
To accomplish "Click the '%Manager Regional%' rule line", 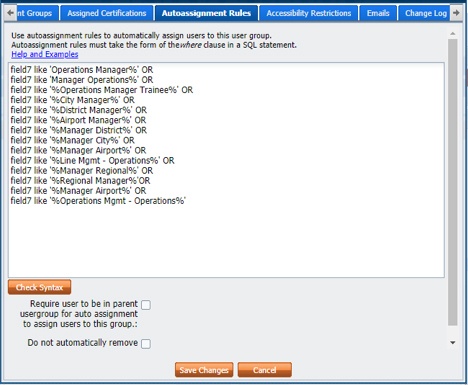I will 82,170.
